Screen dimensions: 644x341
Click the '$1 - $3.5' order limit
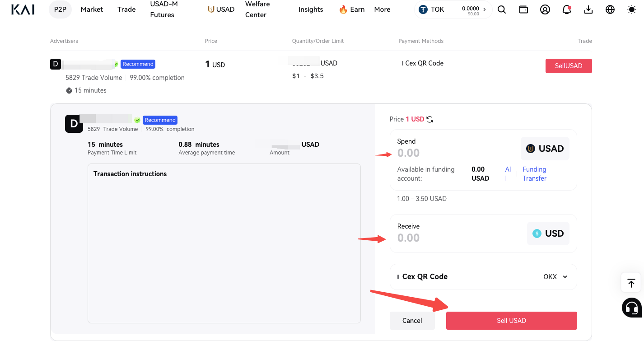308,76
